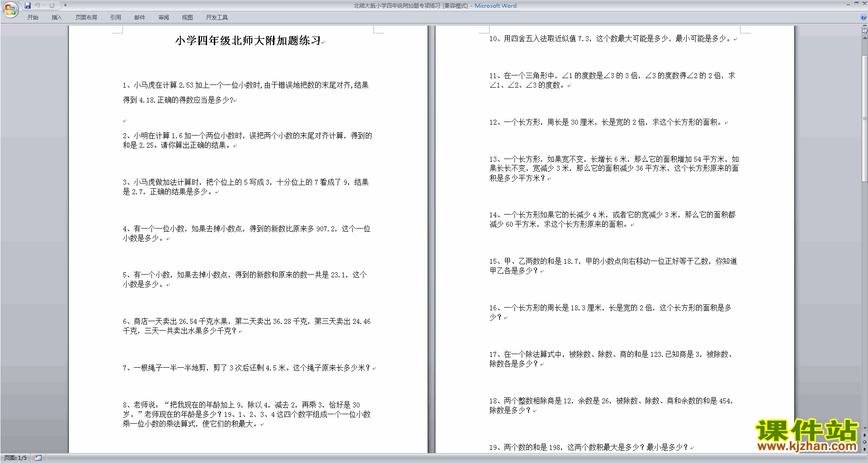Click the split-window handle above the scrollbar
This screenshot has height=463, width=868.
tap(864, 26)
